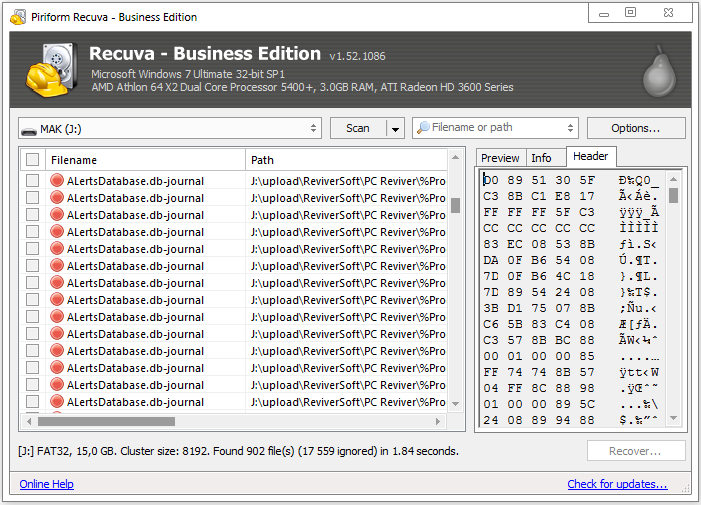Click the red status icon of first file
Image resolution: width=701 pixels, height=505 pixels.
(x=57, y=181)
